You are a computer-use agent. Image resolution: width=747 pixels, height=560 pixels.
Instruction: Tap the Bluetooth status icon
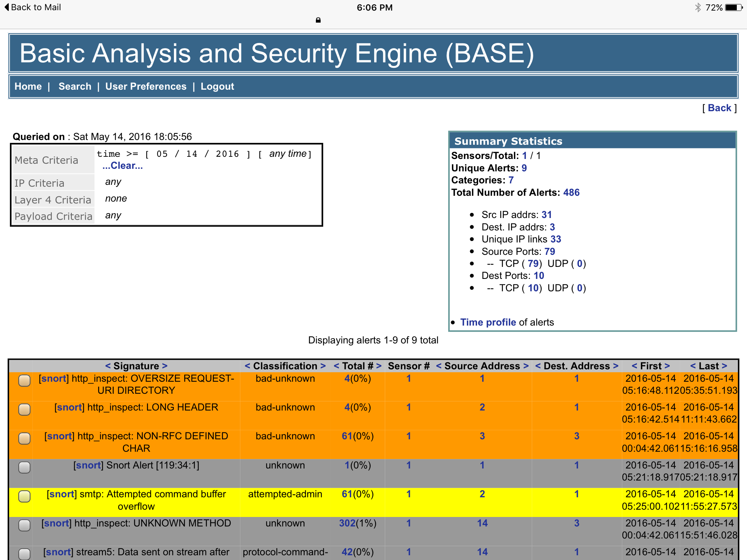click(697, 7)
